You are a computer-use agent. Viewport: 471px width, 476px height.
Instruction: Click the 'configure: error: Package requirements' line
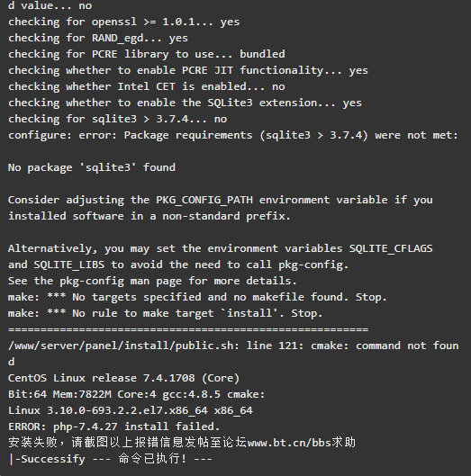point(232,135)
